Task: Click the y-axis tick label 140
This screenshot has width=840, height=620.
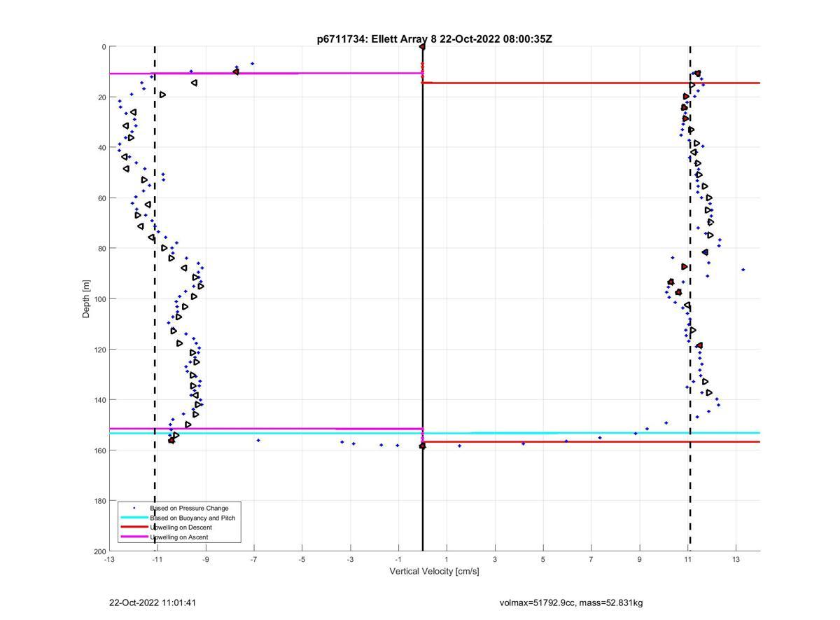Action: (x=100, y=400)
